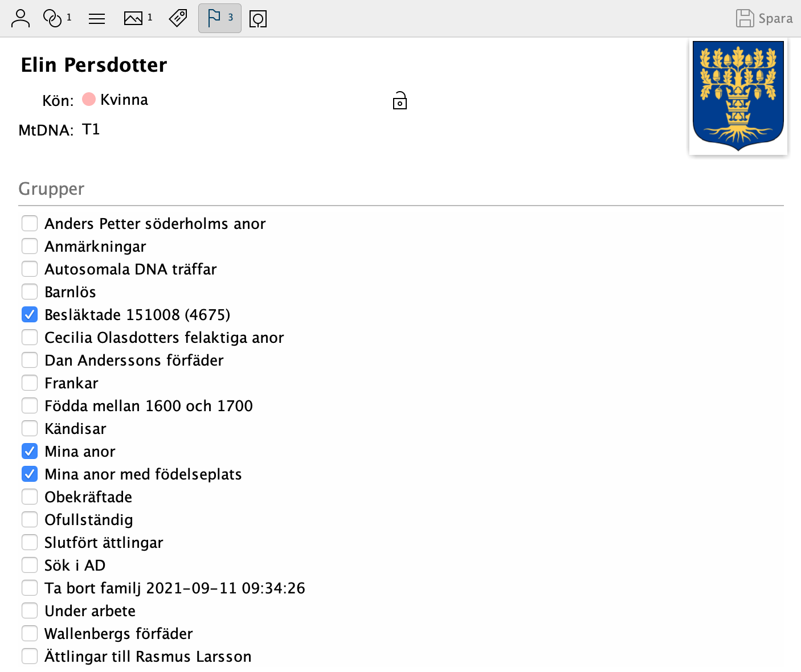This screenshot has height=672, width=801.
Task: Click the coat of arms thumbnail
Action: coord(738,96)
